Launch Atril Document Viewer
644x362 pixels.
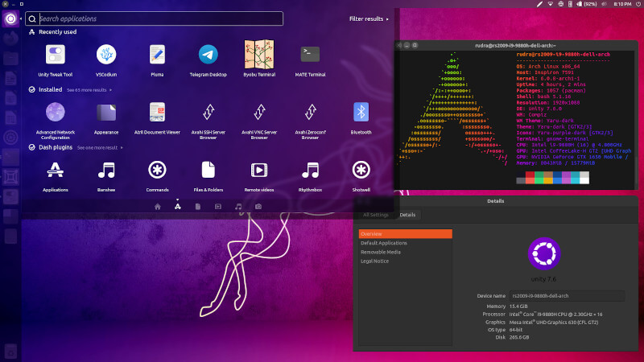coord(157,118)
